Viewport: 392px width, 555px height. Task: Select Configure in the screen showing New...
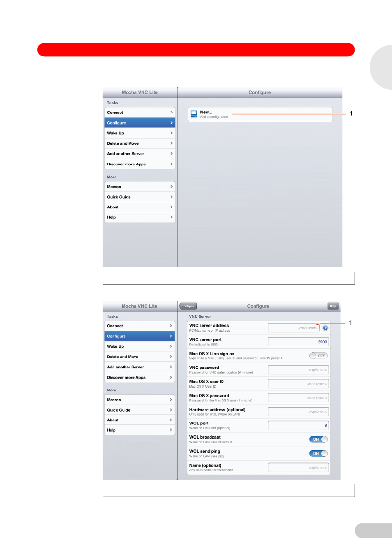point(140,123)
